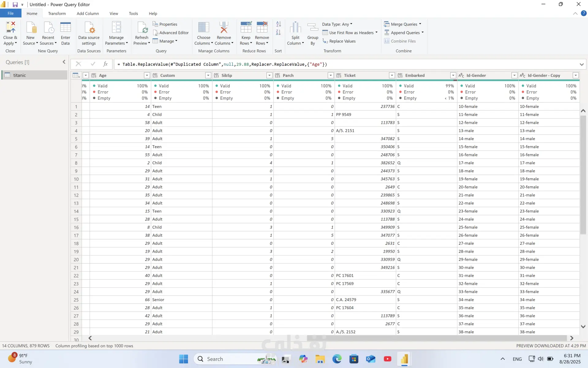Click the Replace Values button
The height and width of the screenshot is (368, 588).
click(339, 41)
